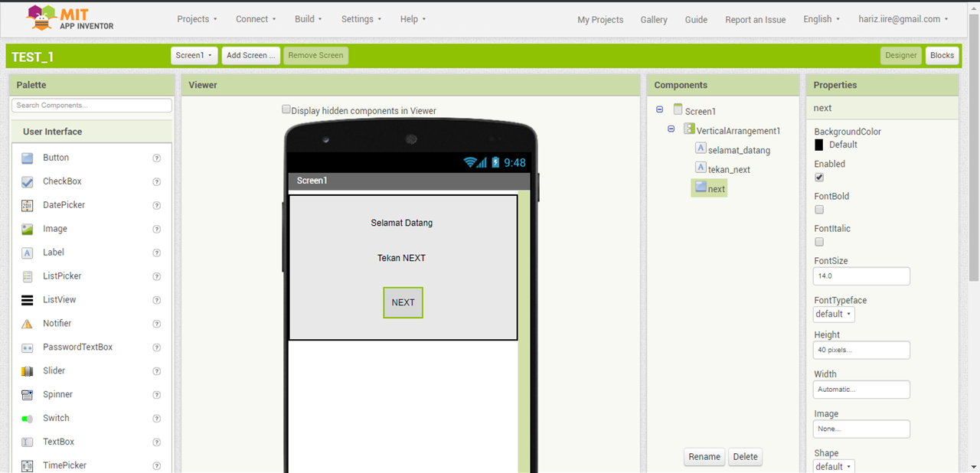Click the Rename component button
This screenshot has width=980, height=473.
pyautogui.click(x=704, y=457)
